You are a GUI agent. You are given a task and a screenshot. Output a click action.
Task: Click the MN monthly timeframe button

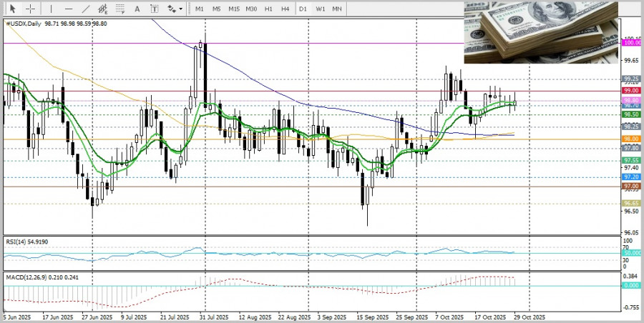(x=337, y=9)
